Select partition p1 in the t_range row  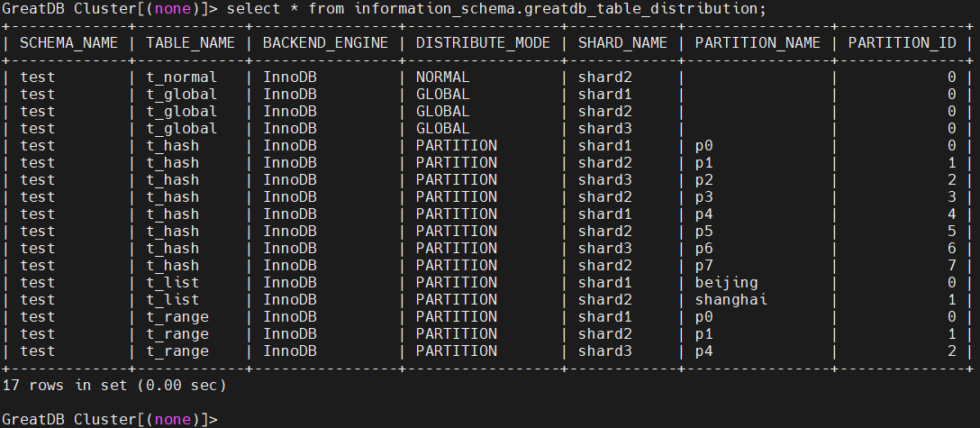(x=703, y=334)
